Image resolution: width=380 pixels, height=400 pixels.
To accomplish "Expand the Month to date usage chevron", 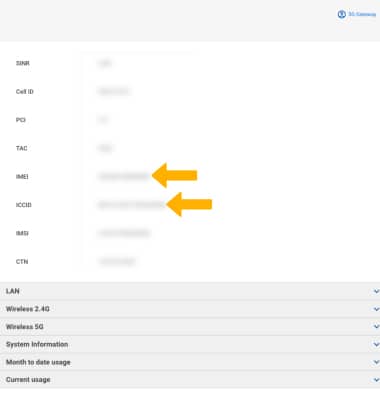I will [x=376, y=362].
